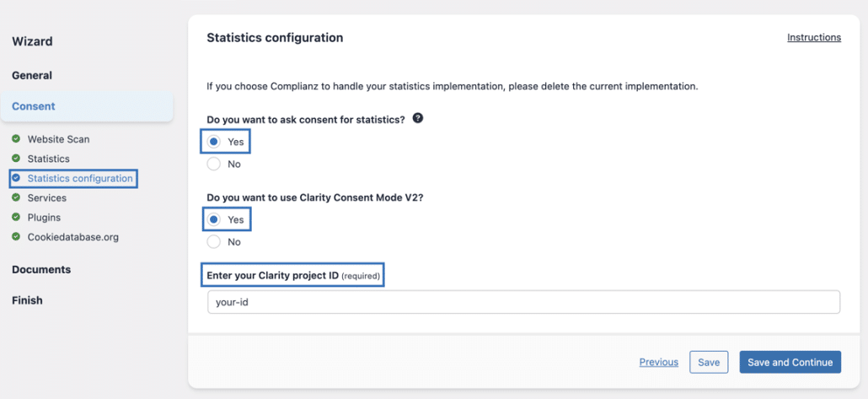Open the General wizard section

(x=32, y=75)
